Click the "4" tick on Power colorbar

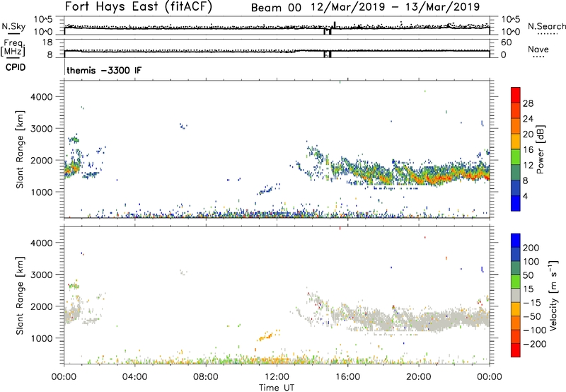click(x=525, y=196)
